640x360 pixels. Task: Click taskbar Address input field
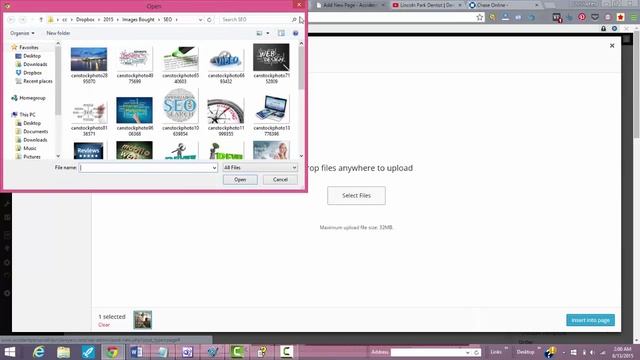(x=428, y=352)
